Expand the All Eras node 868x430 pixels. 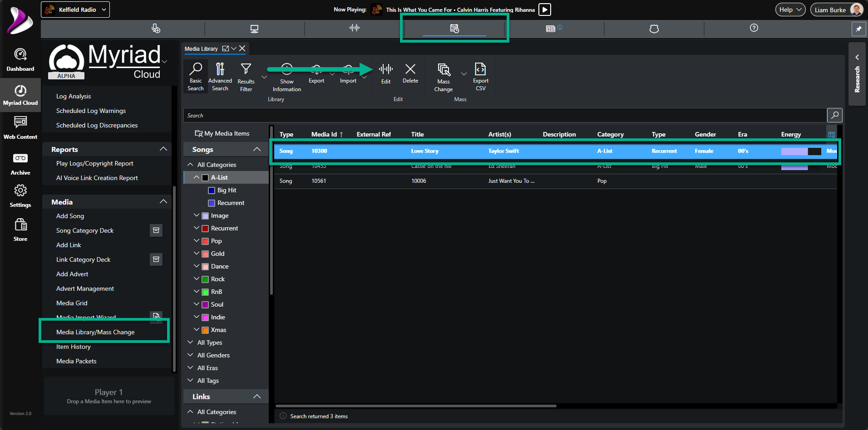click(190, 368)
